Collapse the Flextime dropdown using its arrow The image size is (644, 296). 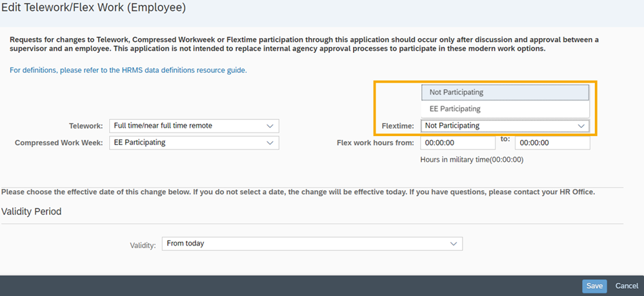pos(581,126)
